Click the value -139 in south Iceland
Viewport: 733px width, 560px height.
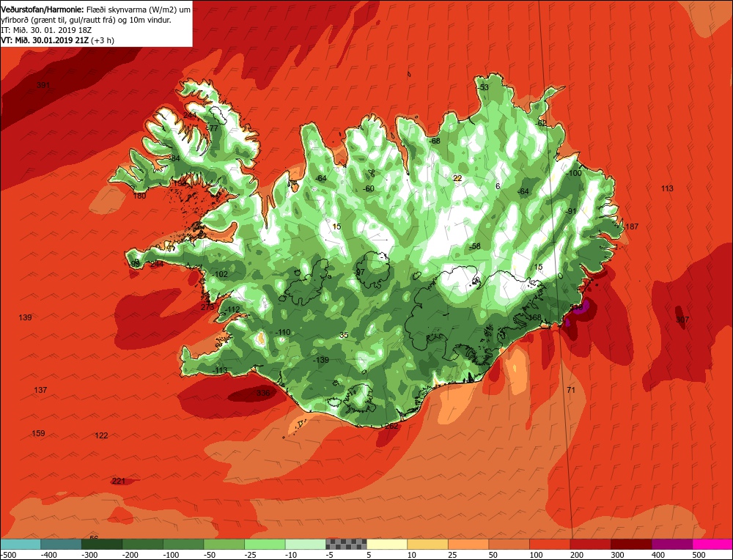(321, 360)
